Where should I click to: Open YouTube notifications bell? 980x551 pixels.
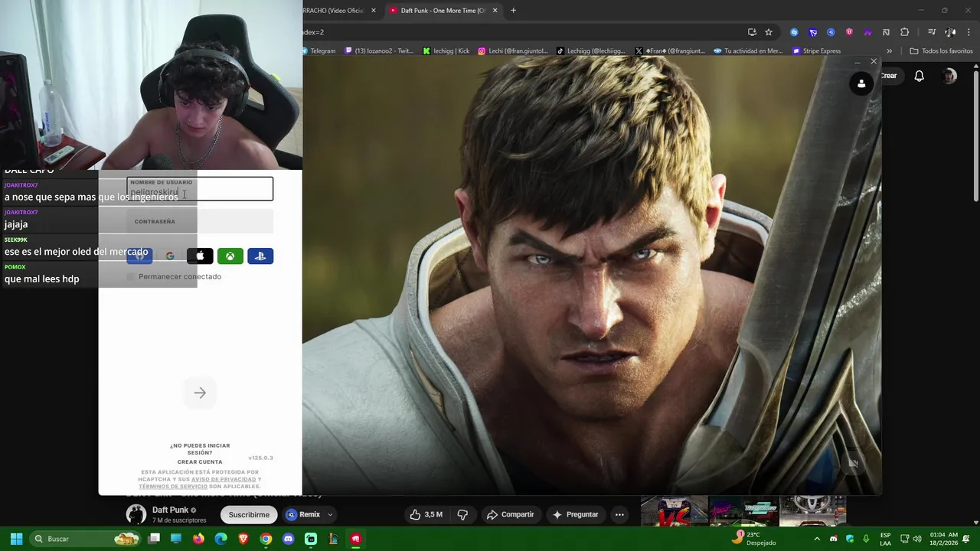coord(919,76)
